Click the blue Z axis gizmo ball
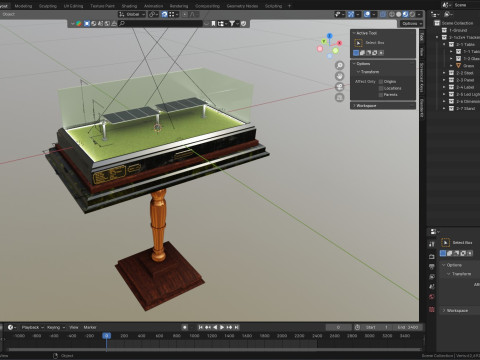 click(330, 36)
